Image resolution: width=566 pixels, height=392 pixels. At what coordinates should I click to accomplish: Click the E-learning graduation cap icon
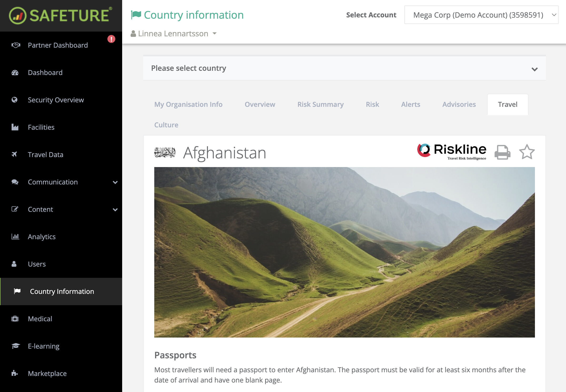(x=16, y=346)
